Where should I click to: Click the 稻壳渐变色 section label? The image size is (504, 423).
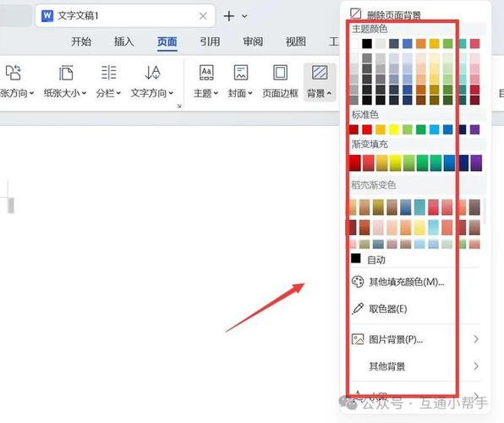coord(374,185)
